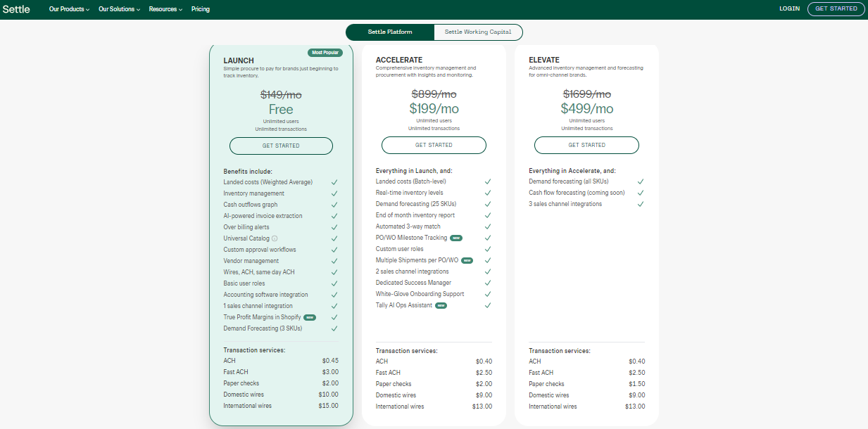Open the Our Products dropdown menu
The height and width of the screenshot is (429, 868).
coord(70,9)
